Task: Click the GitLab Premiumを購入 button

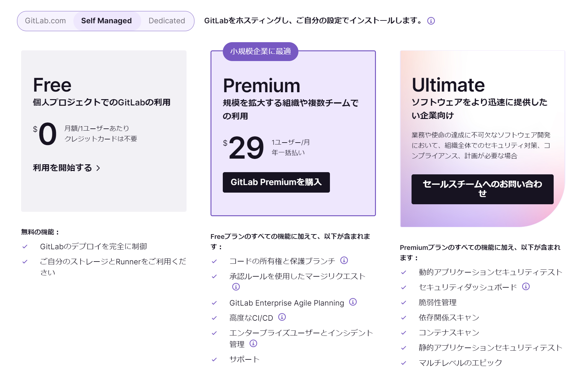Action: click(x=276, y=182)
